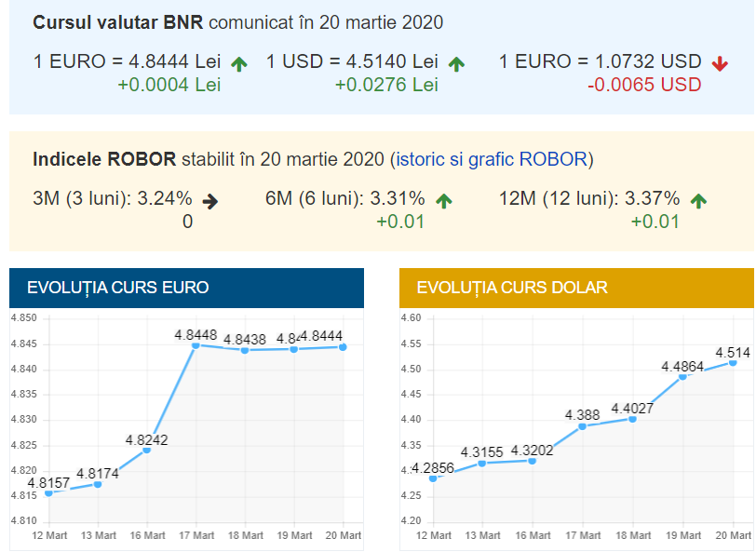The image size is (756, 552).
Task: Select the 4.8157 euro point on 12 Mart
Action: coord(48,492)
